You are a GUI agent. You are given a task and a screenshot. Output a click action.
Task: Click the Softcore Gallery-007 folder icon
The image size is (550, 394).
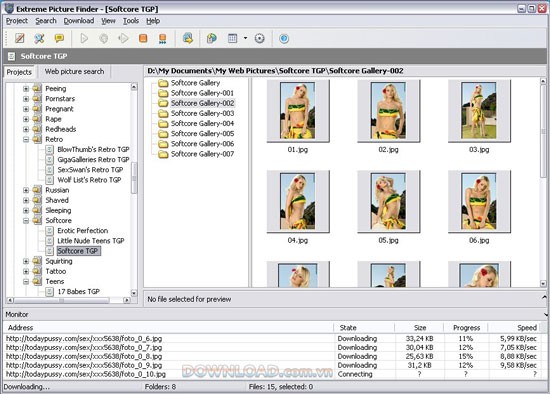pyautogui.click(x=163, y=154)
